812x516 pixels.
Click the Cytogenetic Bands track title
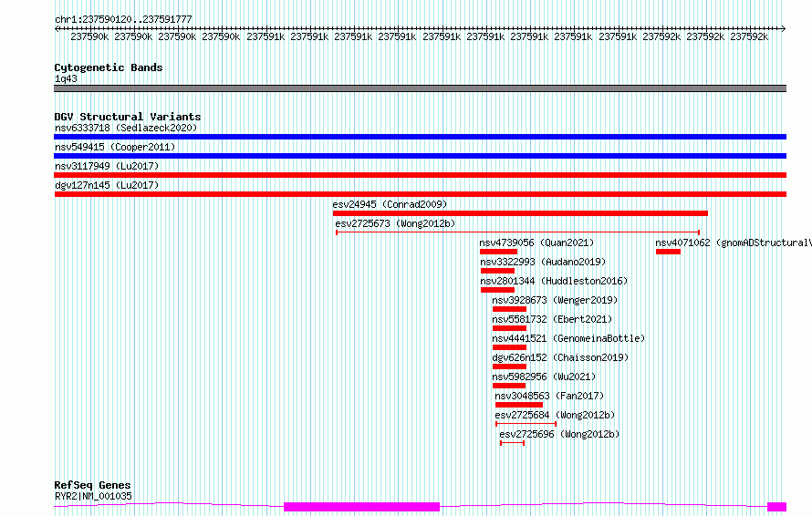pos(109,67)
